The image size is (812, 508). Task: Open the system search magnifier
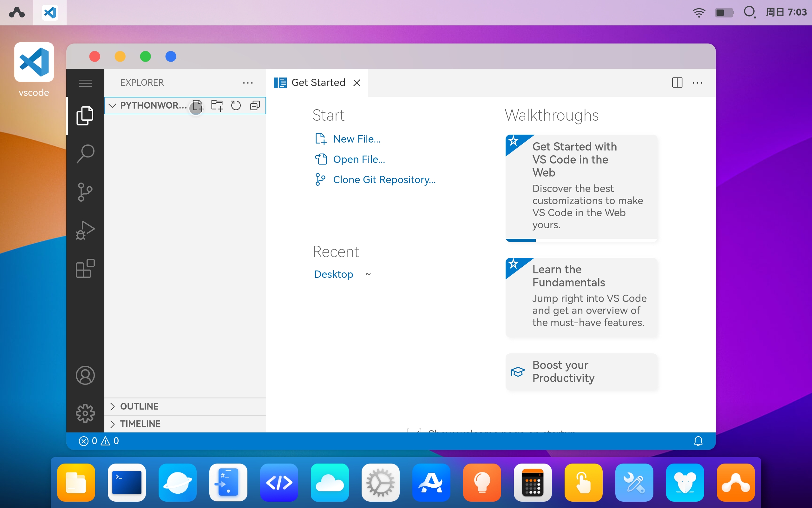click(750, 12)
